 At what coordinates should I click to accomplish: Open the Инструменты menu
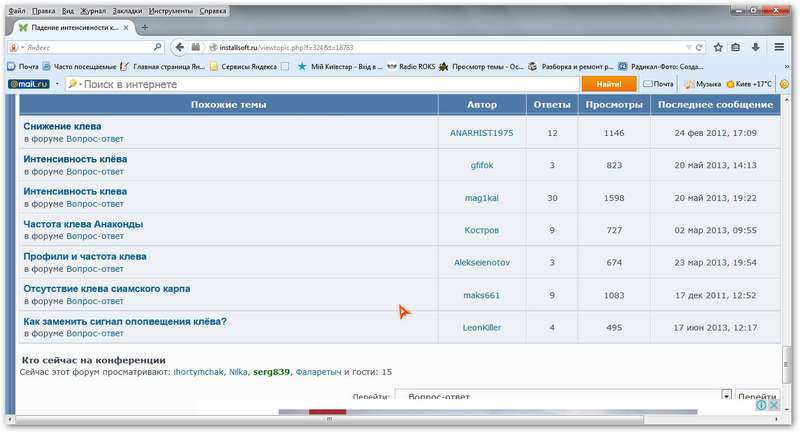pos(171,11)
